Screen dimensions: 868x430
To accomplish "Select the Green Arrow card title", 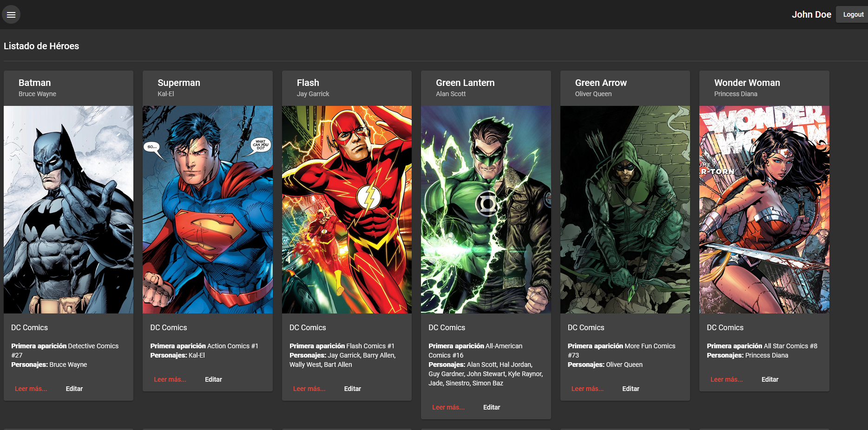I will (x=601, y=83).
